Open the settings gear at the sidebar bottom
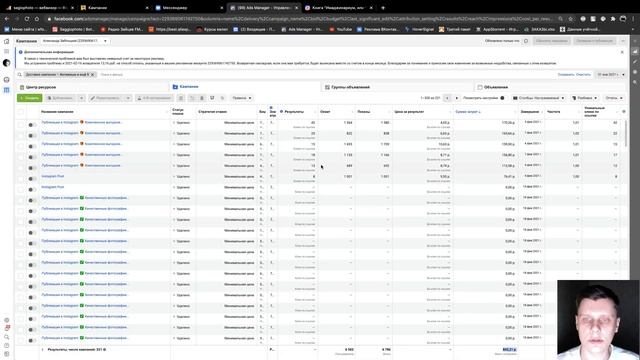The width and height of the screenshot is (640, 360). click(7, 320)
